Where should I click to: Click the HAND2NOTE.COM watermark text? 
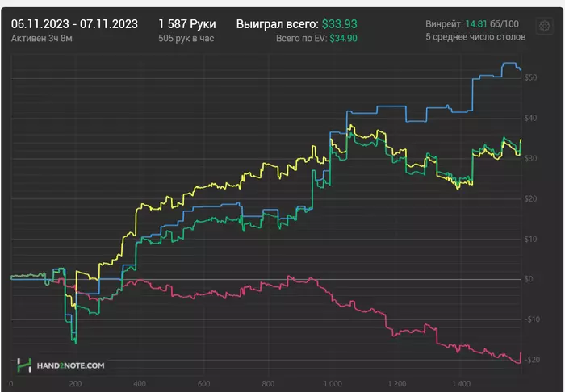click(70, 366)
